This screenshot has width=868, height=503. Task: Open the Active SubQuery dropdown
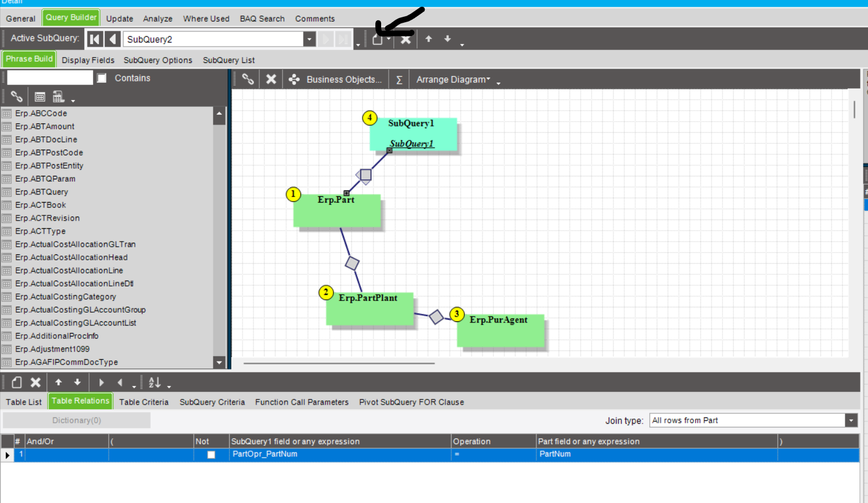click(310, 39)
